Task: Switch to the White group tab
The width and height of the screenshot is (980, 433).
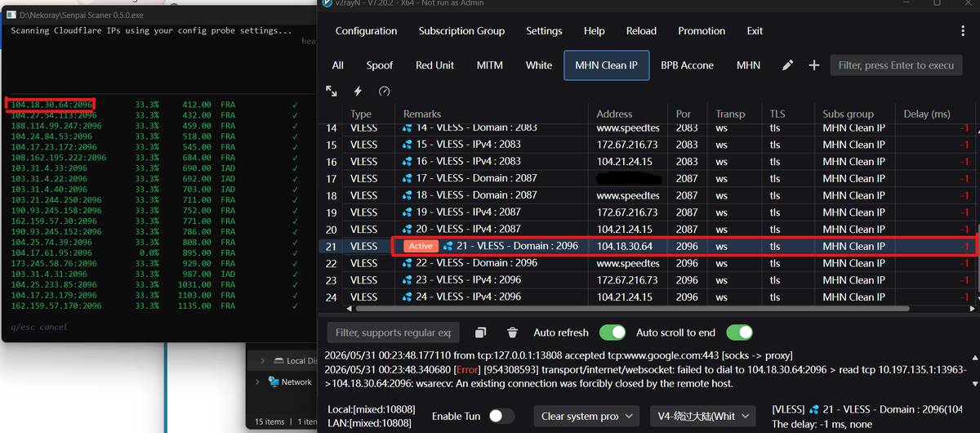Action: pos(538,65)
